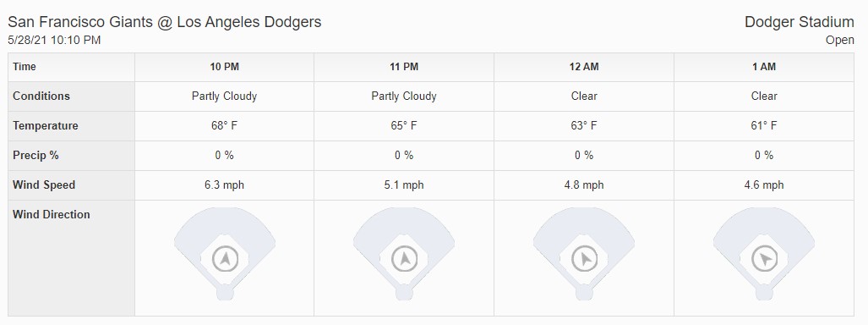Click the 12 AM wind direction arrow icon
Screen dimensions: 868x325
click(584, 259)
